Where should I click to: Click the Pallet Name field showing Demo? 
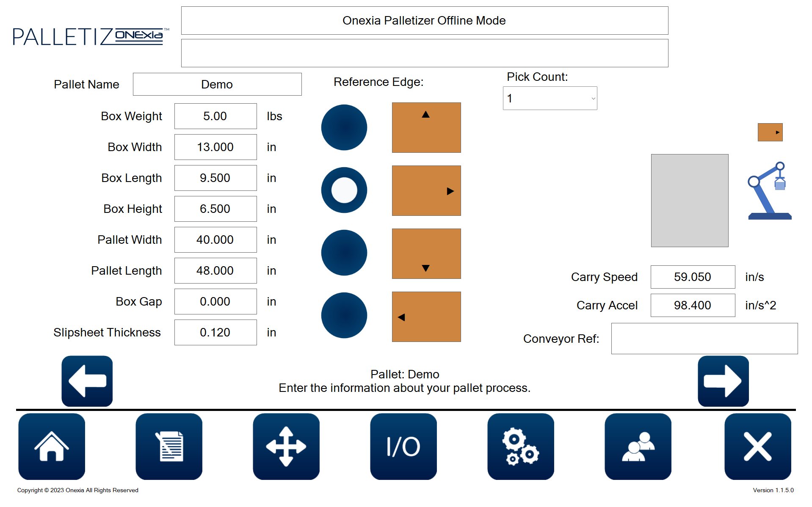[217, 84]
